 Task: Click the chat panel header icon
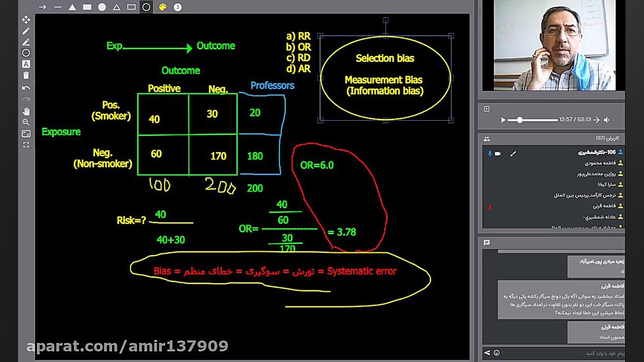point(487,242)
